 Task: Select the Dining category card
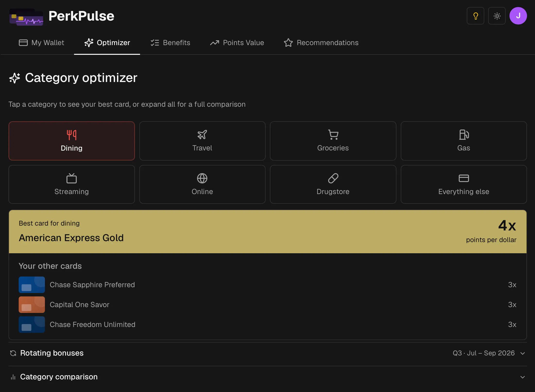click(72, 141)
